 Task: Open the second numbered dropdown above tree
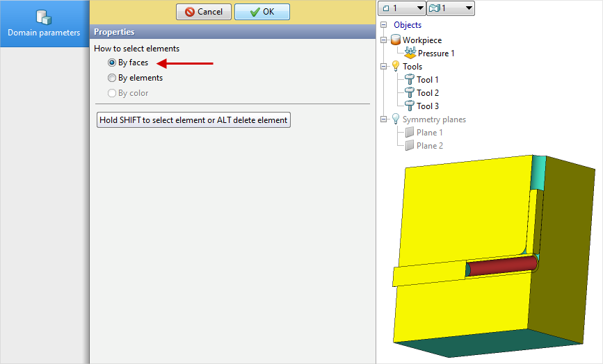[450, 8]
